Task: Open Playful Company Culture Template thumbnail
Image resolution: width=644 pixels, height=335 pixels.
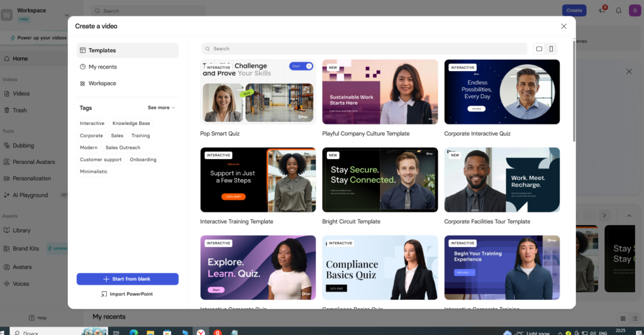Action: click(380, 92)
